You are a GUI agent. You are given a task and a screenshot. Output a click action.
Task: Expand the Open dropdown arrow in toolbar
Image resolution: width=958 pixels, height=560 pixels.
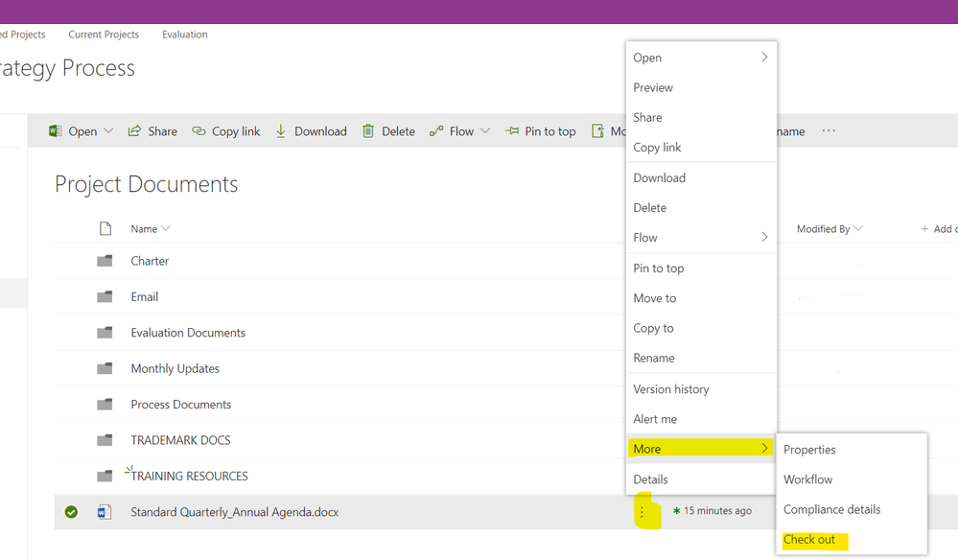click(x=108, y=130)
